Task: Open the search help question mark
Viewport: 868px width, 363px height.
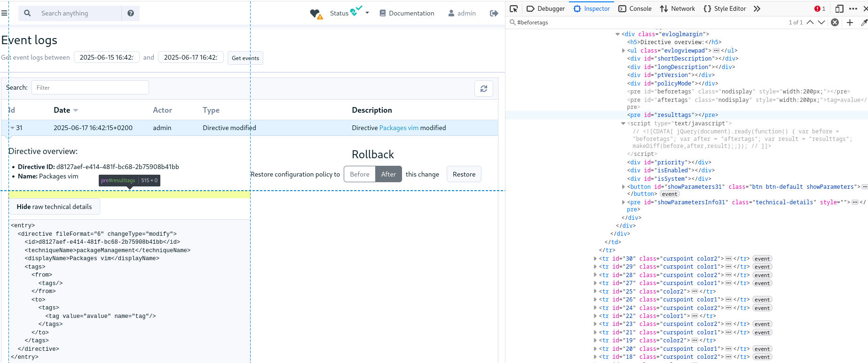Action: click(131, 13)
